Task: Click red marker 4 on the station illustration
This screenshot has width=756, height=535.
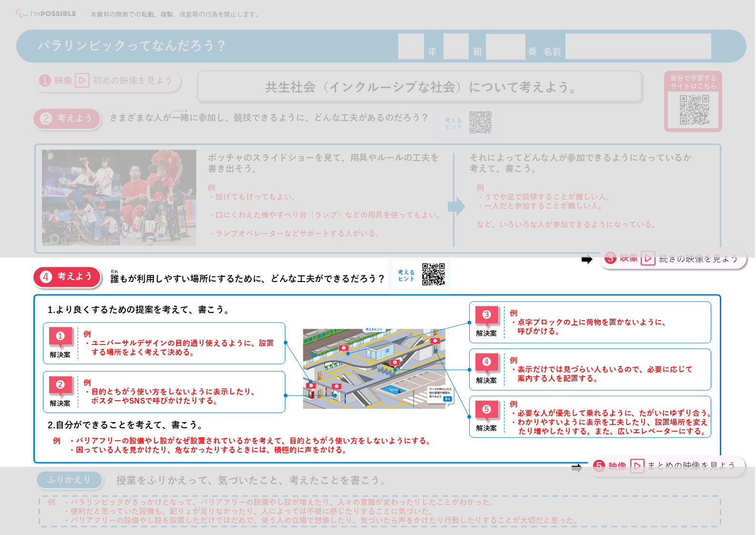Action: [x=394, y=363]
